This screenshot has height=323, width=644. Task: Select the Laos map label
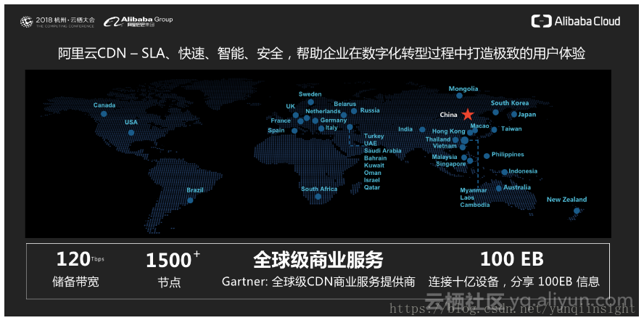pos(467,197)
